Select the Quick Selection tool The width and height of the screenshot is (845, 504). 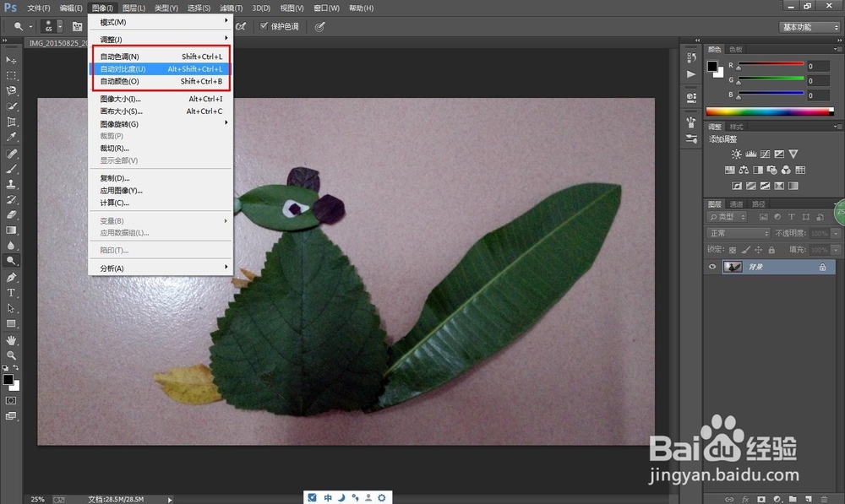point(11,106)
